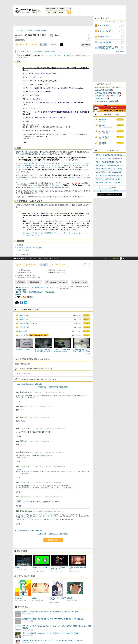Click inside the search text field
This screenshot has height=644, width=138.
[x=56, y=12]
